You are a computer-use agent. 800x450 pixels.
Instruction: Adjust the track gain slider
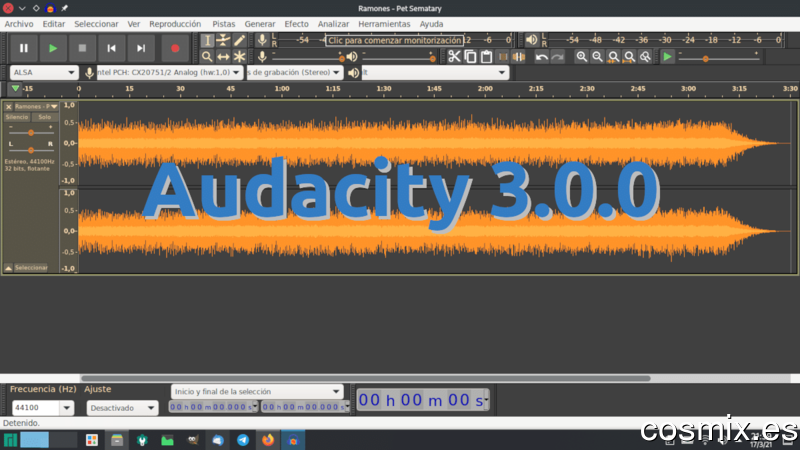pos(31,133)
